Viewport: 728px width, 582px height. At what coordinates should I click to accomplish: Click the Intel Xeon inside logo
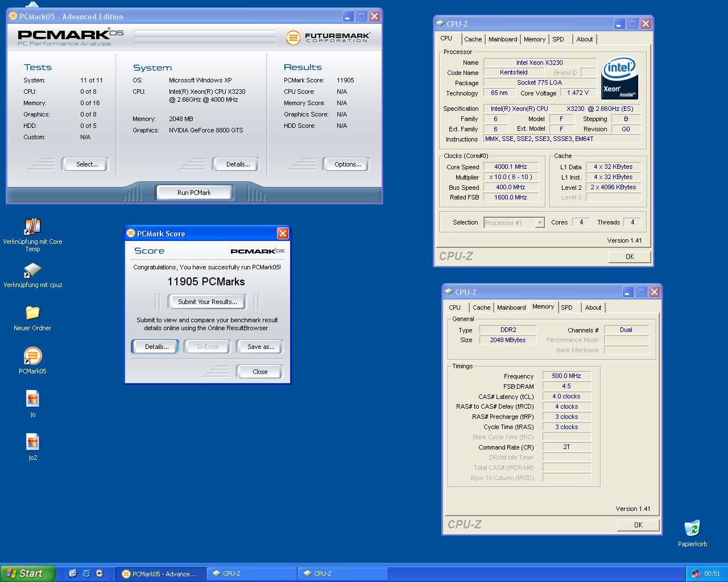619,77
